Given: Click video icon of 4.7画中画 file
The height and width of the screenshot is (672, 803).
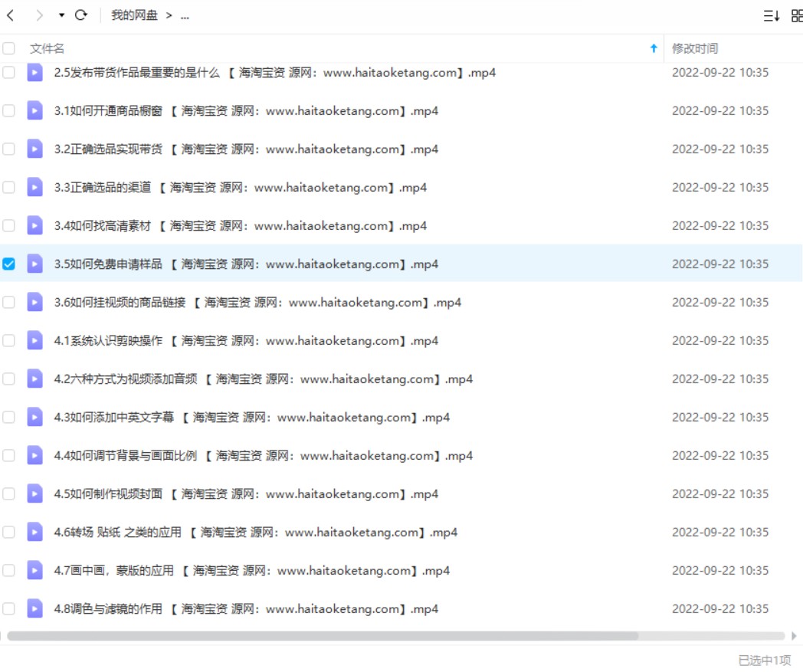Looking at the screenshot, I should pos(34,571).
